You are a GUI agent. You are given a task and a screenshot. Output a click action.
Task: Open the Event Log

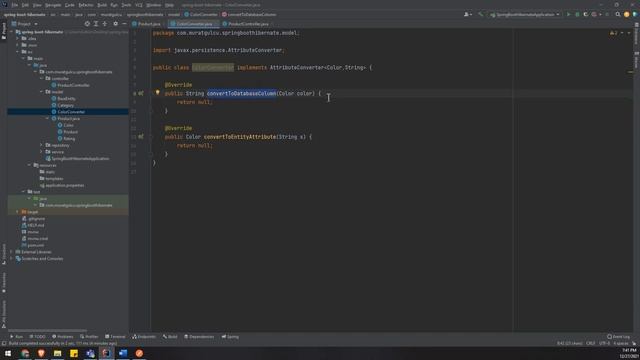pos(618,337)
